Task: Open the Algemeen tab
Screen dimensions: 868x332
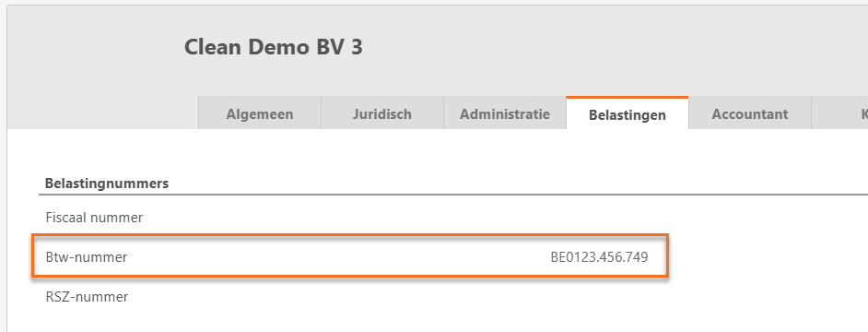Action: 260,114
